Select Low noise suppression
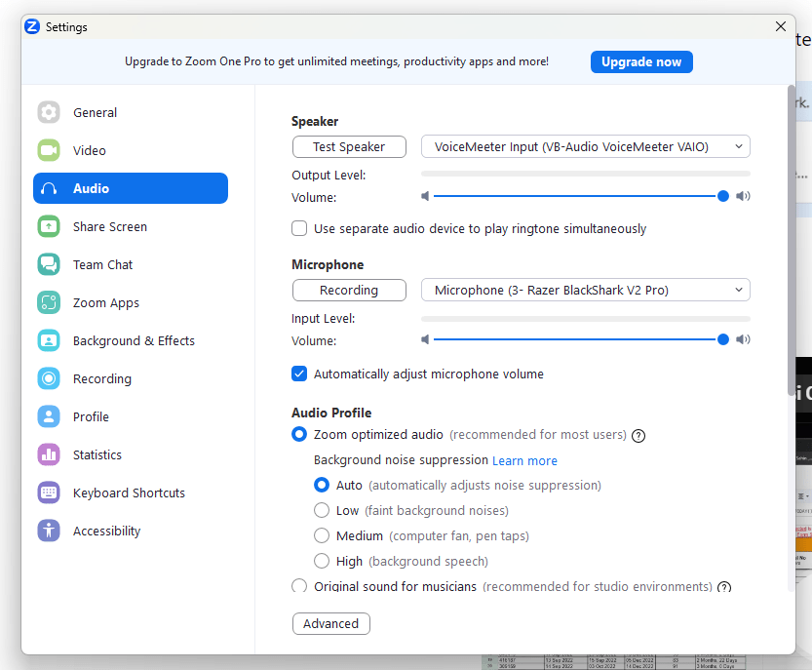812x670 pixels. (x=322, y=510)
